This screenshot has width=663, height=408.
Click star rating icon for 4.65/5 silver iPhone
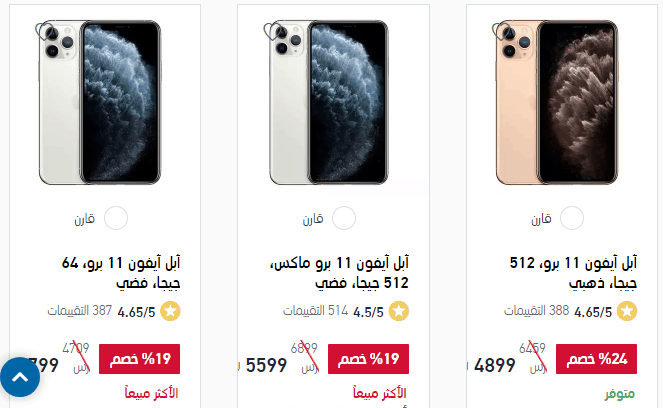tap(170, 312)
